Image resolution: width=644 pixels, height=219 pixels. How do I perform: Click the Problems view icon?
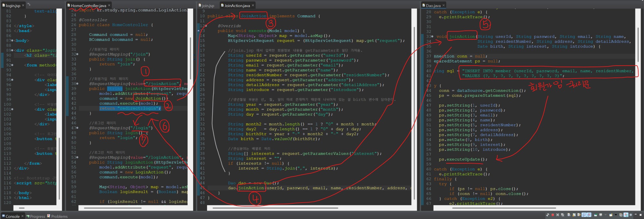tap(49, 216)
